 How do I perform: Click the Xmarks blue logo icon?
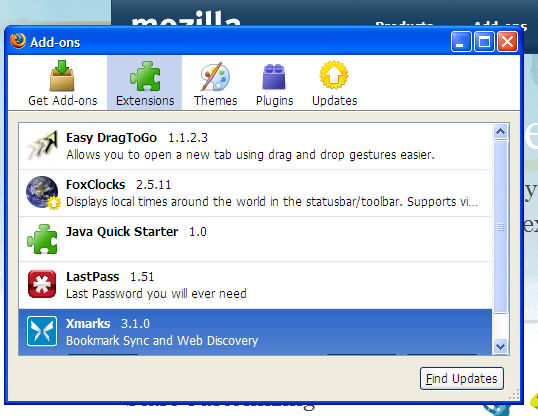point(42,331)
